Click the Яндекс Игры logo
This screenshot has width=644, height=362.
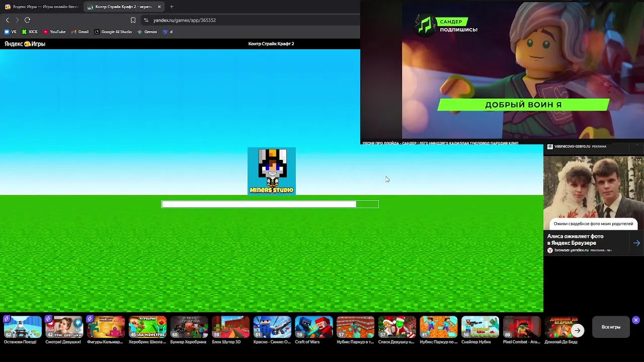(x=25, y=44)
